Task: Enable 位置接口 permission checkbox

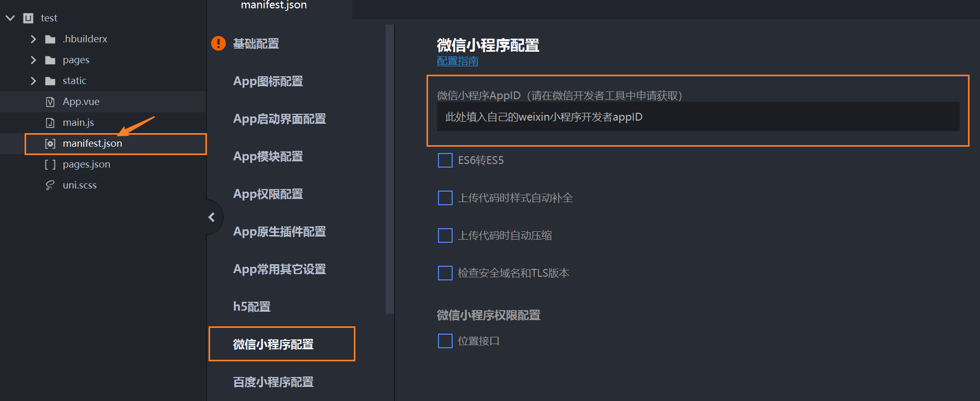Action: coord(444,340)
